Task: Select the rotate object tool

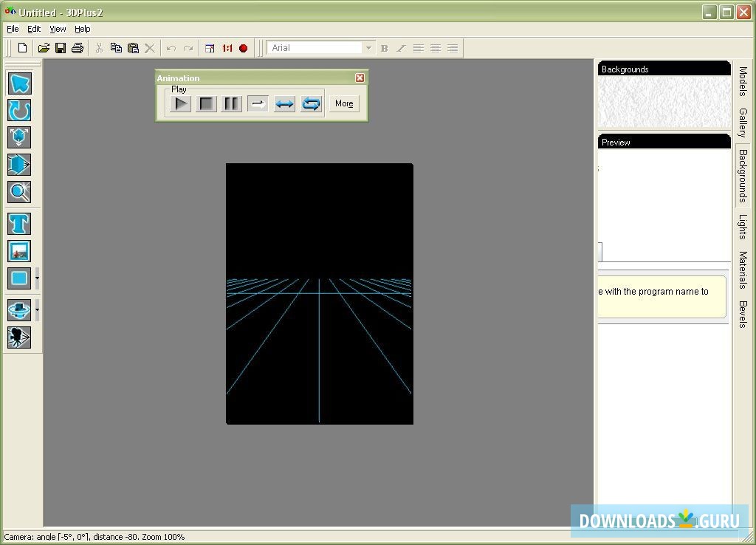Action: (x=19, y=111)
